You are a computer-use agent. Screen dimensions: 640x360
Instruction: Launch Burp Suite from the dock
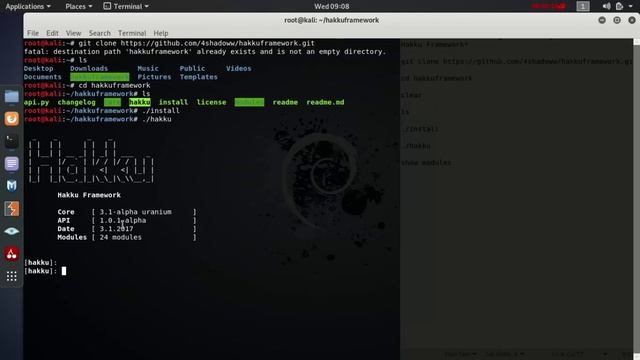(11, 209)
